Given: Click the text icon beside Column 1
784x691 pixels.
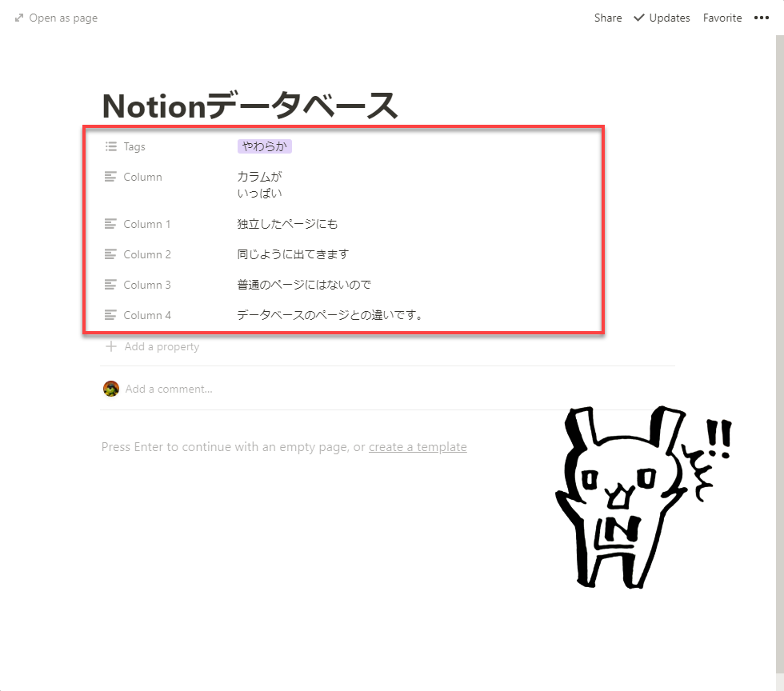Looking at the screenshot, I should [x=110, y=223].
